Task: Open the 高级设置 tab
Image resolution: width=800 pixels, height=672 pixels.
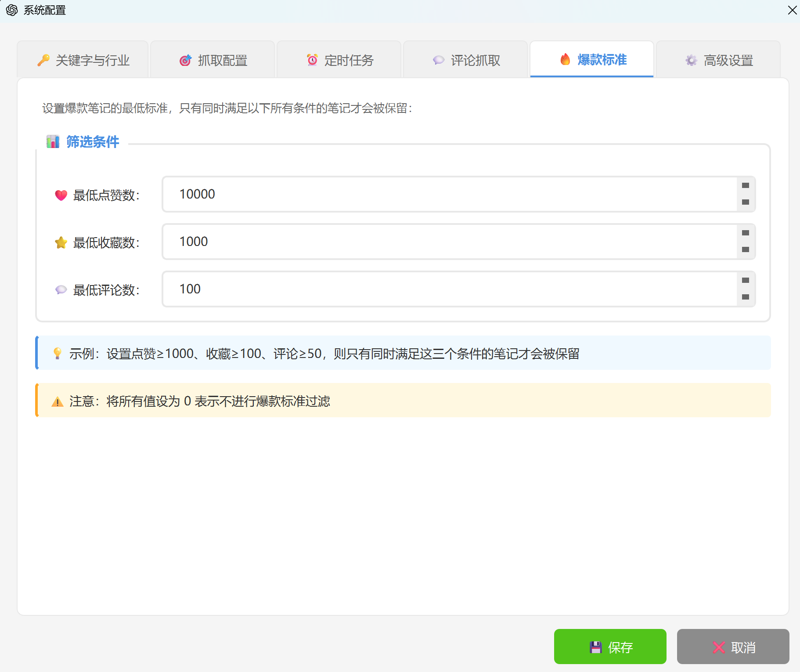Action: click(719, 60)
